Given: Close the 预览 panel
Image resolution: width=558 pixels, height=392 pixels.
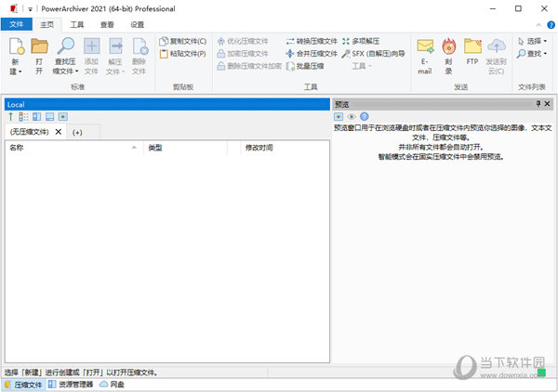Looking at the screenshot, I should tap(548, 104).
